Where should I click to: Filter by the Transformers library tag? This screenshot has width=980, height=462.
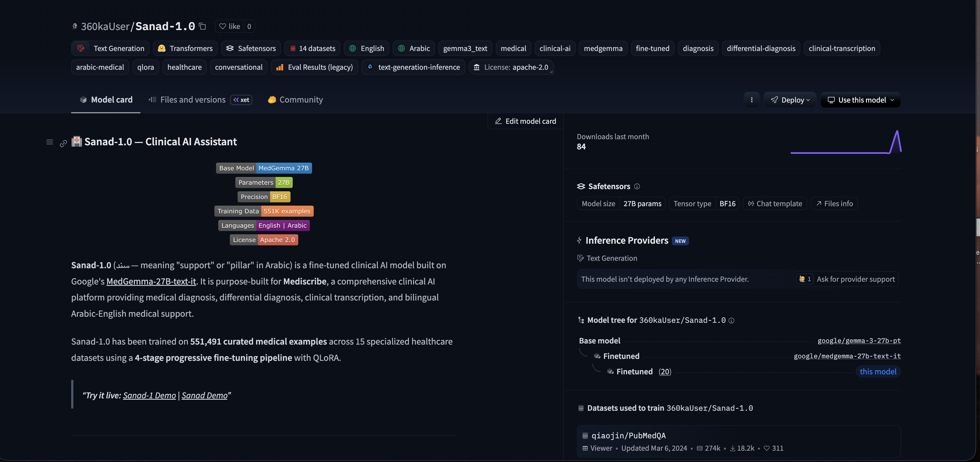point(185,48)
